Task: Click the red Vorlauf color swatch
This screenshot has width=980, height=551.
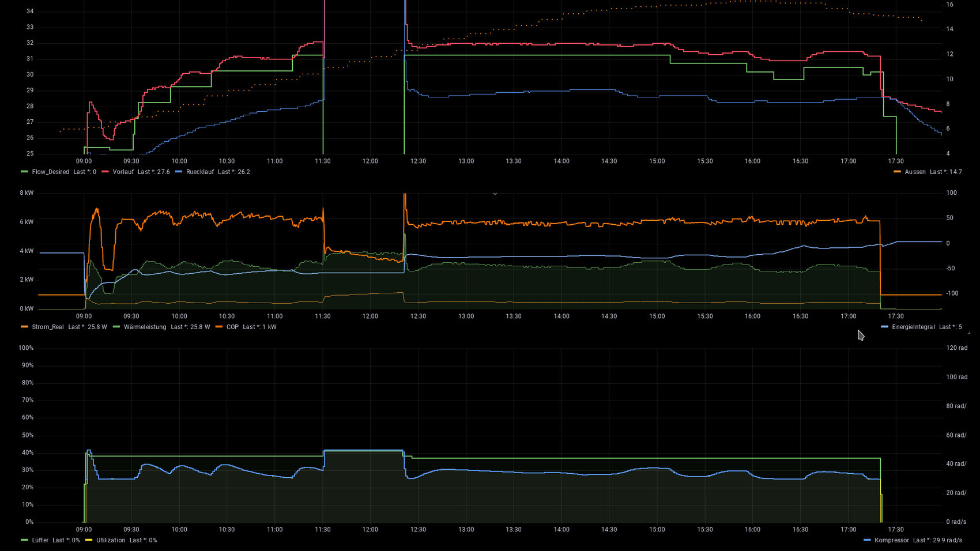Action: [105, 172]
